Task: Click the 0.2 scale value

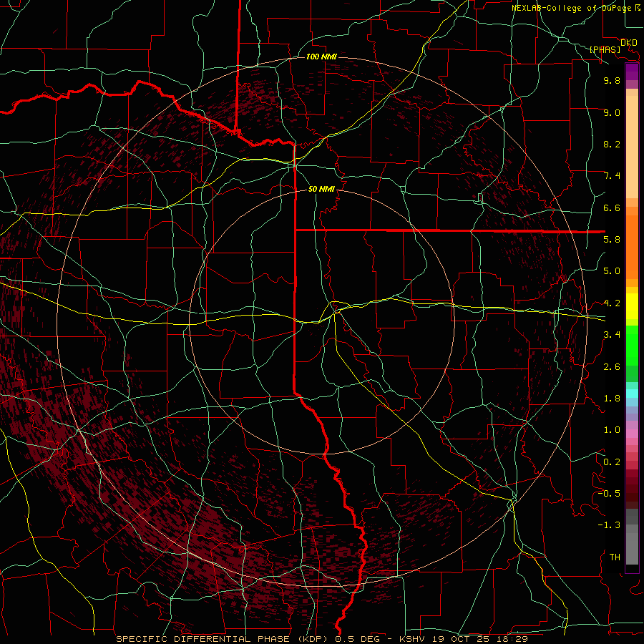Action: (x=612, y=462)
